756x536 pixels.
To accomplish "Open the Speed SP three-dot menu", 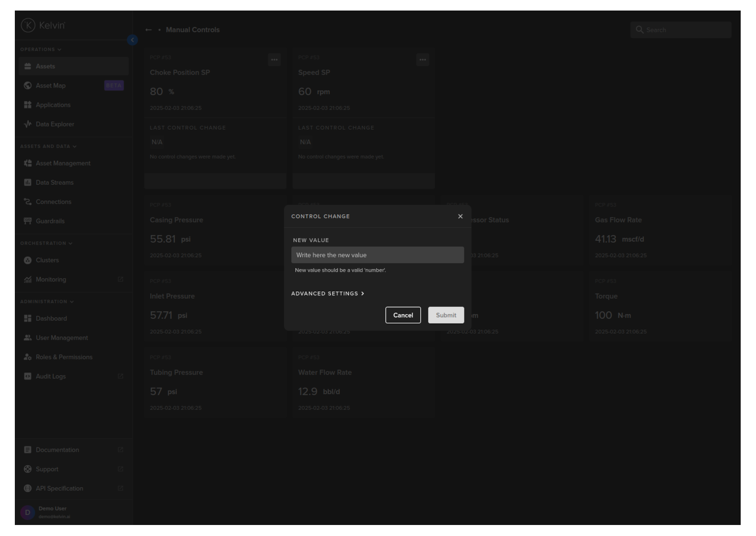I will 422,60.
